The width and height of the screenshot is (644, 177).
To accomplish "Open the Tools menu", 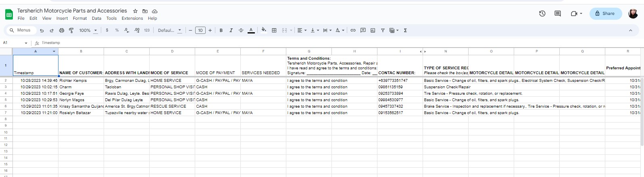I will point(111,18).
